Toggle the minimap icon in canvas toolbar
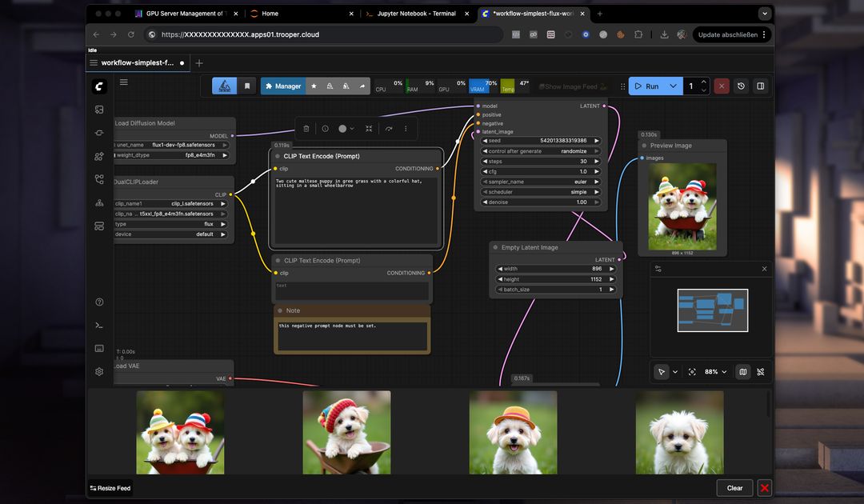864x504 pixels. (742, 371)
